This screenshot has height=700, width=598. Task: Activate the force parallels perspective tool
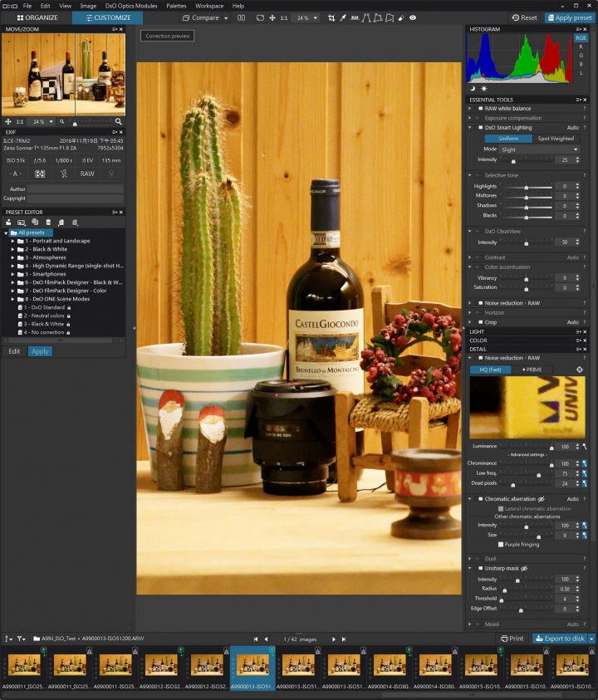(366, 18)
